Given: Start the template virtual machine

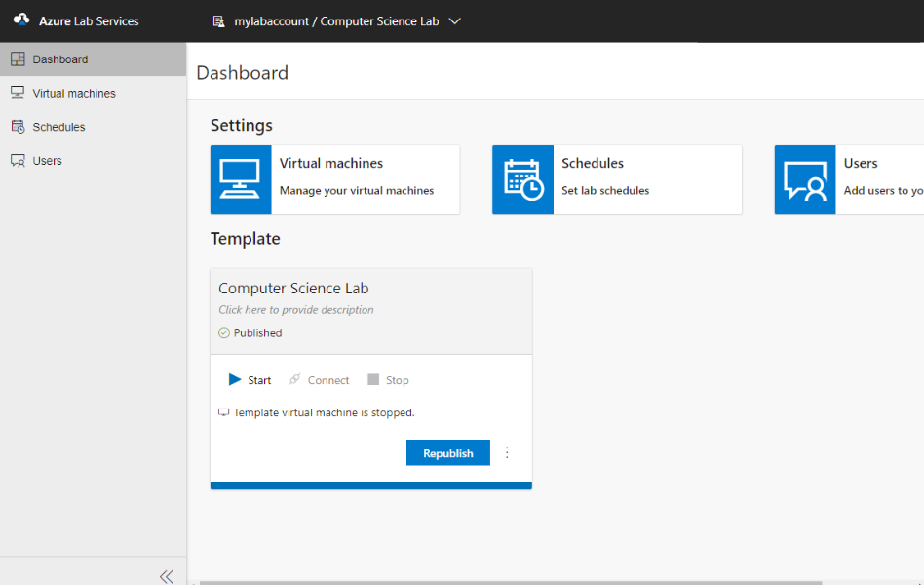Looking at the screenshot, I should (x=250, y=380).
